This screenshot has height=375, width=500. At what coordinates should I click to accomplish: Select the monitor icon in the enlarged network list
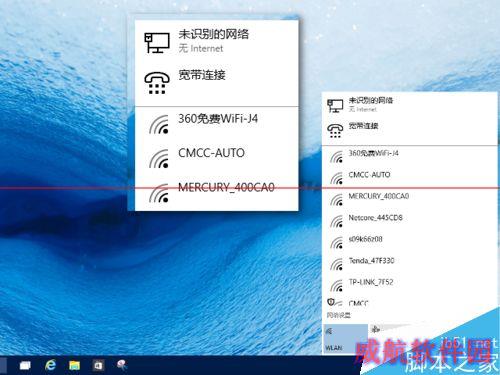(x=157, y=42)
